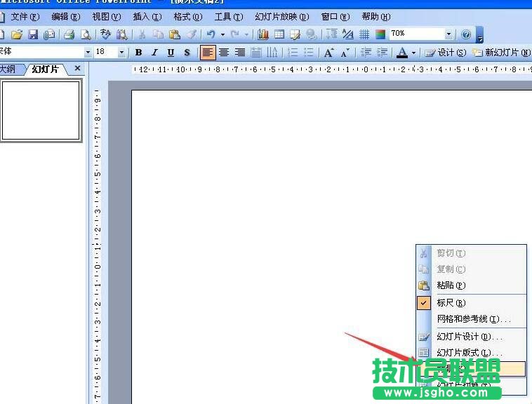This screenshot has height=404, width=532.
Task: Uncheck the 标尺 ruler option
Action: coord(451,303)
